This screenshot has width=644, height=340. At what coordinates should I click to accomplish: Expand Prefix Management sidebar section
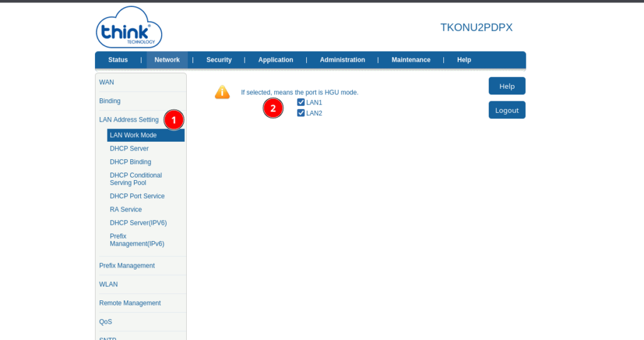[127, 266]
